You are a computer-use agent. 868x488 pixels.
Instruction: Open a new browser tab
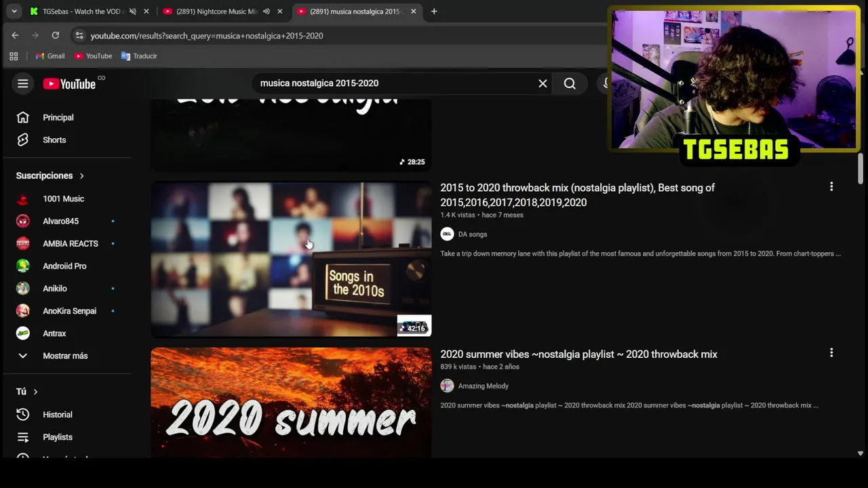pos(434,12)
